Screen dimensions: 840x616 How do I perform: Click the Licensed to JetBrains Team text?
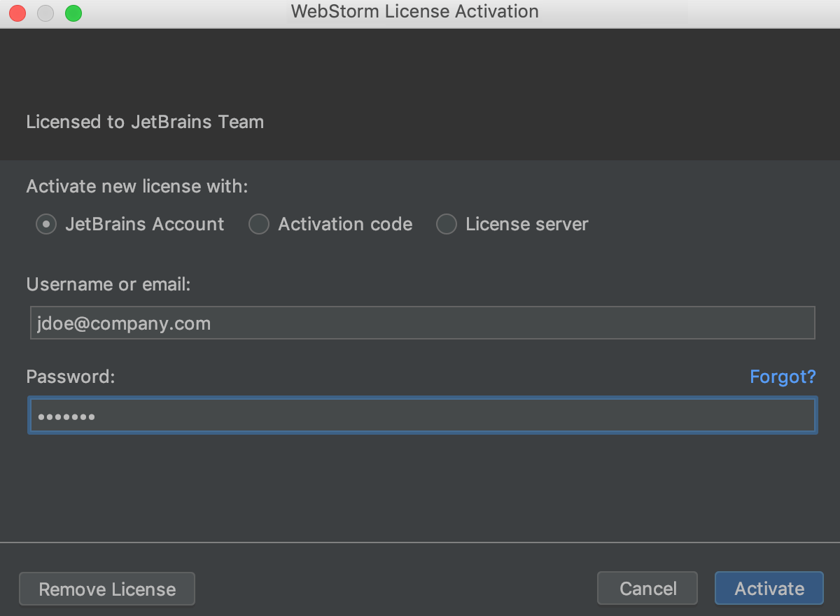[x=145, y=122]
